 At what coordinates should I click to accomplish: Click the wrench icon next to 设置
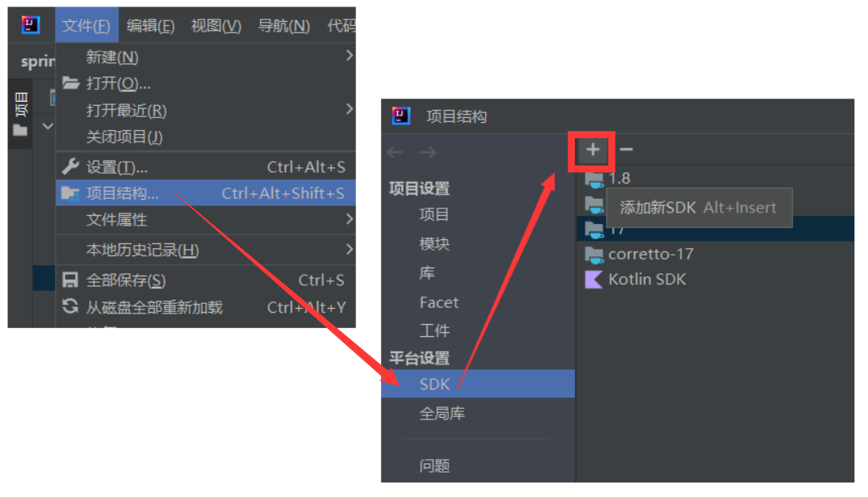tap(70, 166)
